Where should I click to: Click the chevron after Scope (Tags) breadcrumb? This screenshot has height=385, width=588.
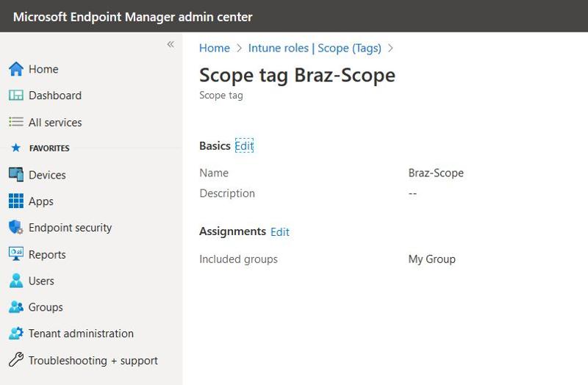(390, 48)
